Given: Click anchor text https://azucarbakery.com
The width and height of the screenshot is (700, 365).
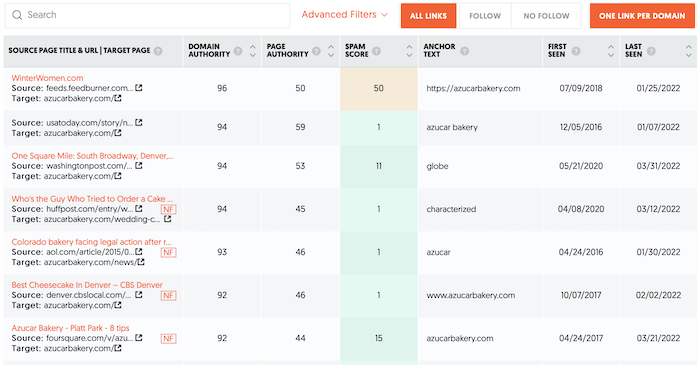Looking at the screenshot, I should coord(473,88).
